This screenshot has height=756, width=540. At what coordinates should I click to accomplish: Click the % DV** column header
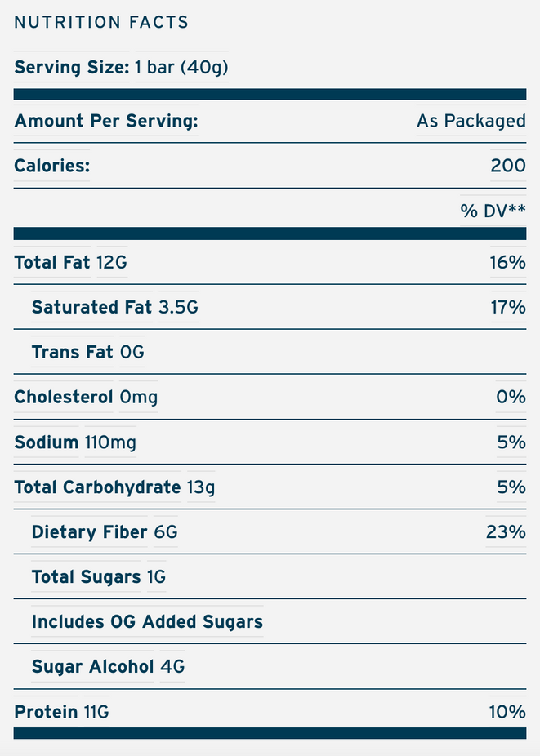[x=493, y=211]
